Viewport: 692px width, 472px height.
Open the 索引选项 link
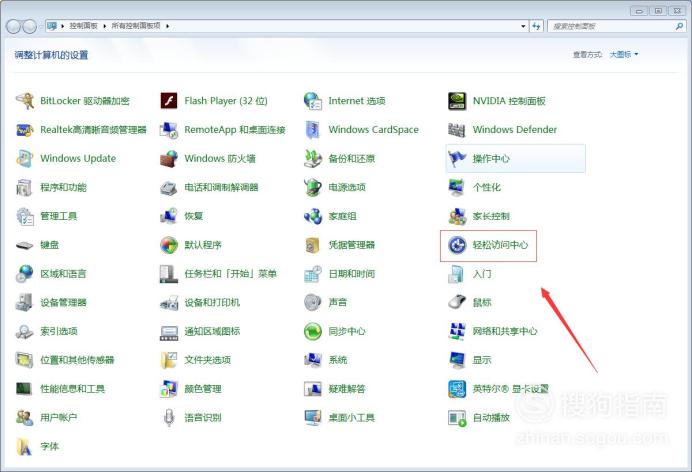(x=59, y=331)
